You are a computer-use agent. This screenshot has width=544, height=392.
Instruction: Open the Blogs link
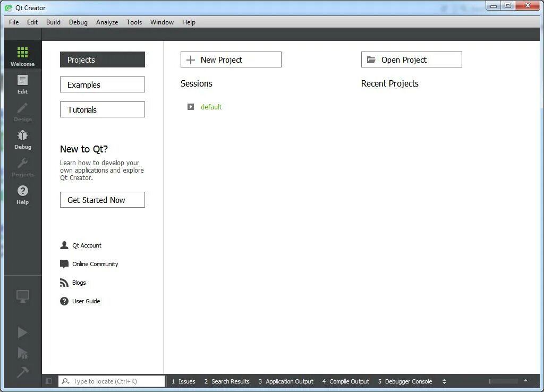[x=79, y=283]
